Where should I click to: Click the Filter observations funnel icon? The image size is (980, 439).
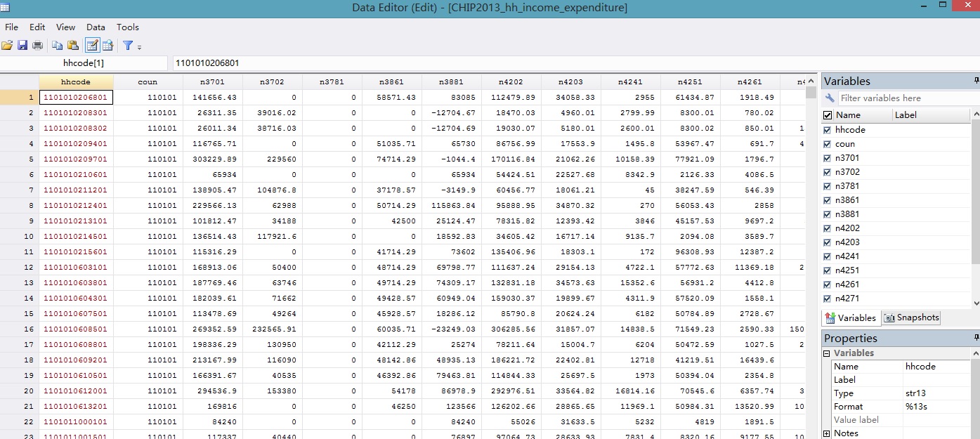click(128, 46)
